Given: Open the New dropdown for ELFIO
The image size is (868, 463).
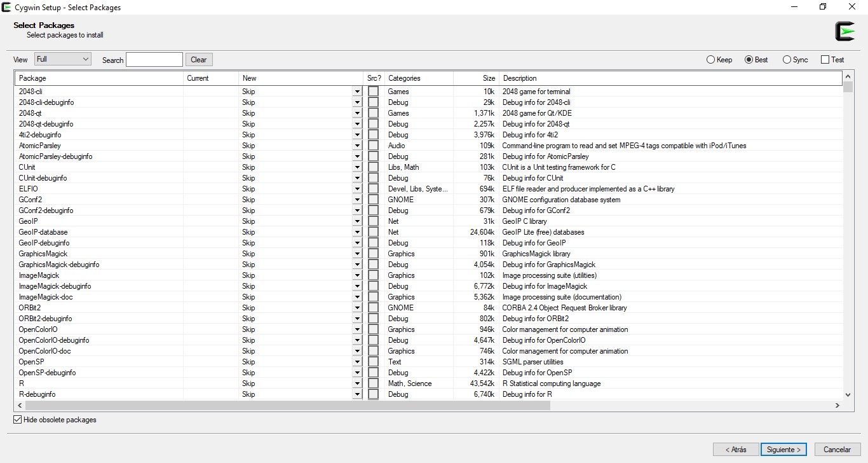Looking at the screenshot, I should [356, 189].
